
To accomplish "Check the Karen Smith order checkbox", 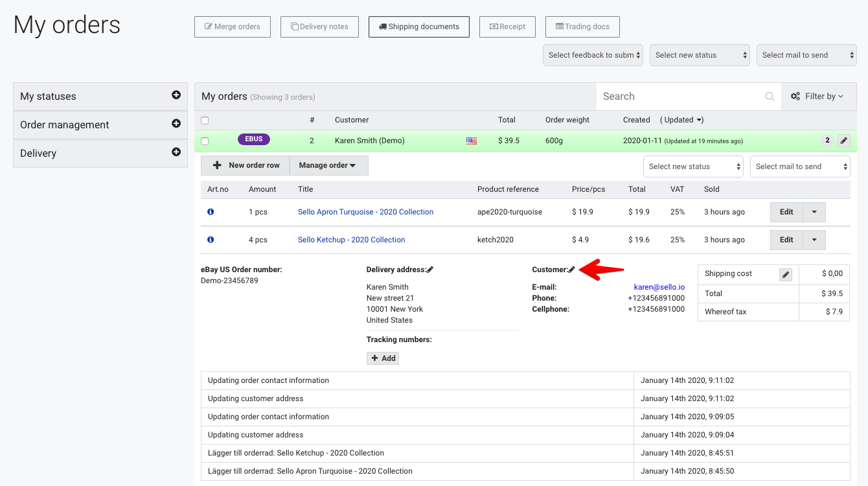I will [x=205, y=141].
